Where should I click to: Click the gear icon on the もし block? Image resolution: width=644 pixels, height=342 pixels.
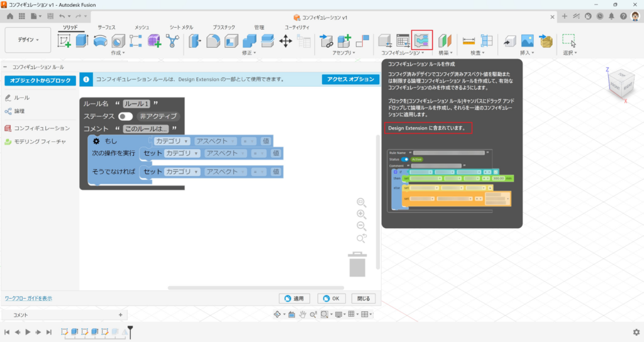[x=96, y=141]
